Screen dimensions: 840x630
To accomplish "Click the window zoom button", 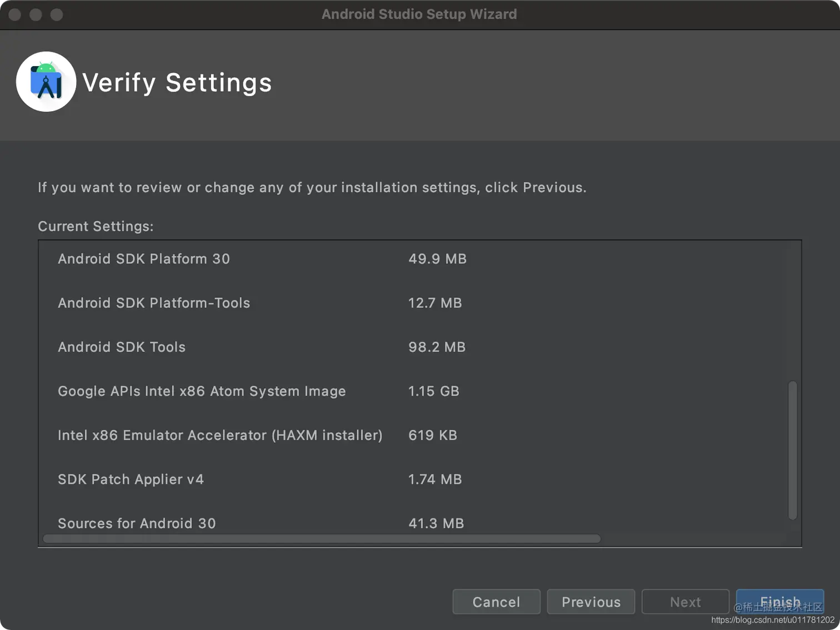I will tap(57, 14).
